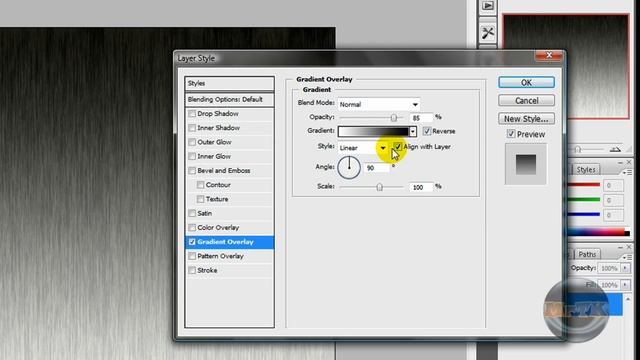Uncheck the Gradient Overlay checkbox
Image resolution: width=640 pixels, height=360 pixels.
192,242
